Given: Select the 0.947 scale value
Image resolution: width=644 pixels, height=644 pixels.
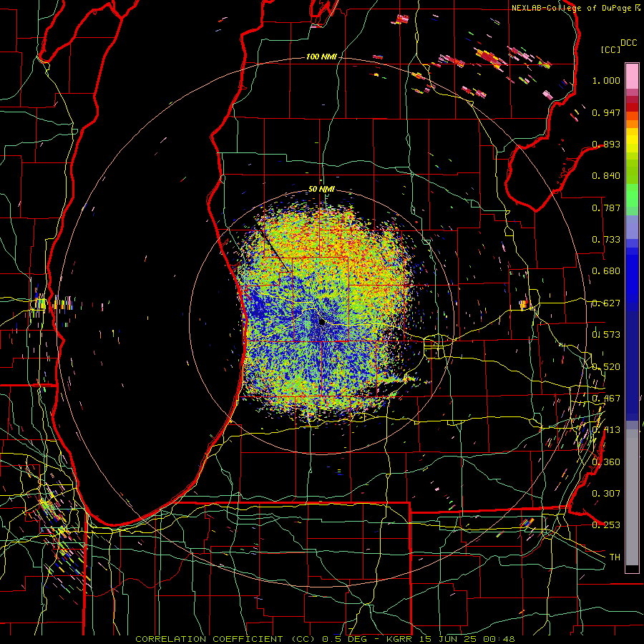Looking at the screenshot, I should click(606, 112).
